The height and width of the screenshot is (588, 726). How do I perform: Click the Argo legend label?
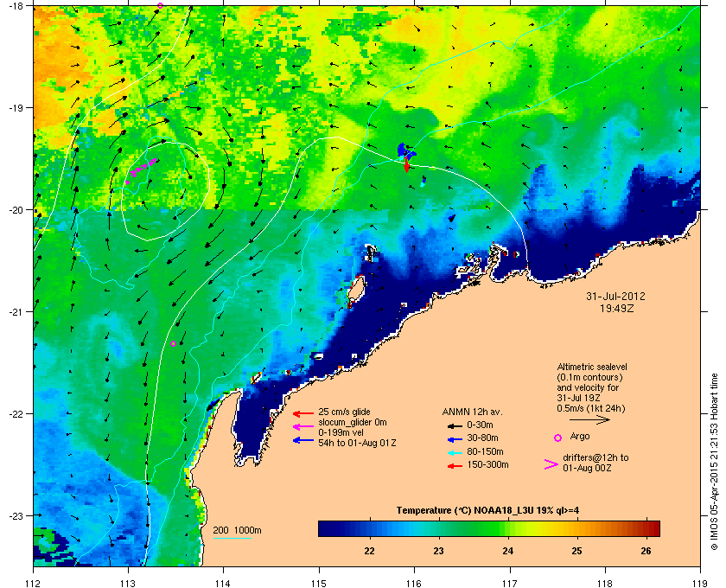tap(580, 437)
